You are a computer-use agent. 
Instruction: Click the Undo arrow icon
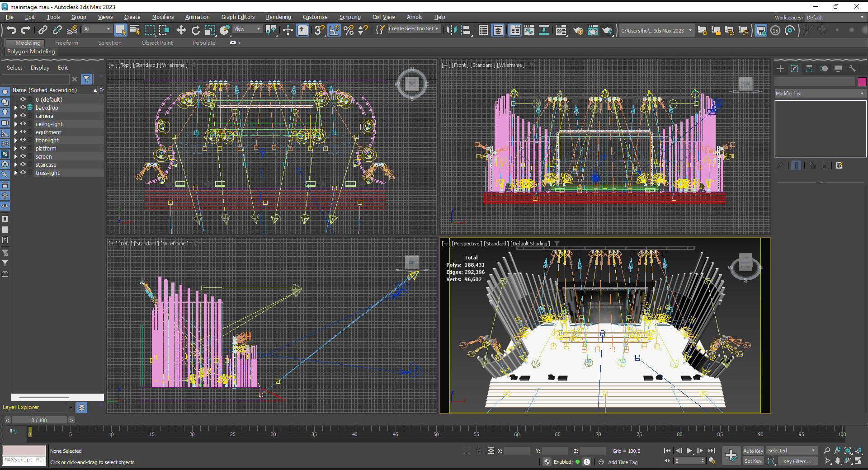(x=11, y=30)
